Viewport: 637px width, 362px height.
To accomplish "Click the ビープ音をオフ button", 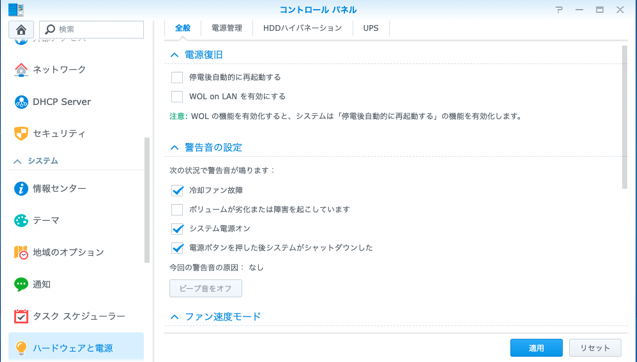I will click(206, 288).
